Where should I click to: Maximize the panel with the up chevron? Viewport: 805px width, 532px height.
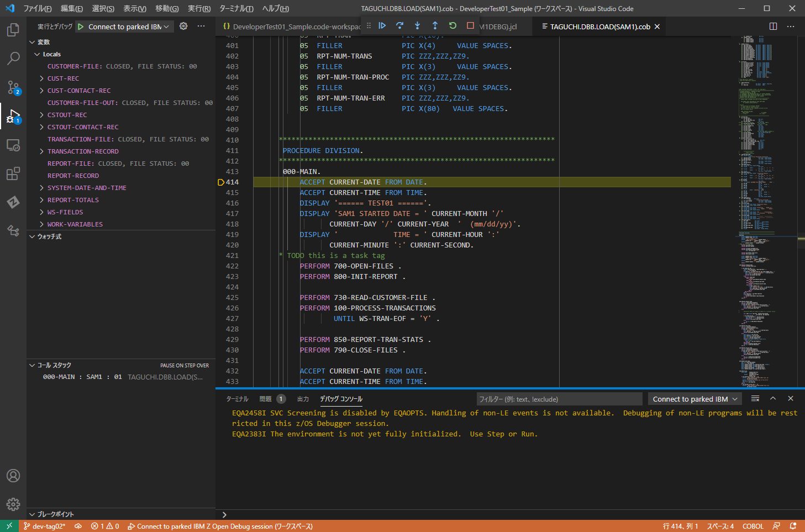pyautogui.click(x=773, y=398)
